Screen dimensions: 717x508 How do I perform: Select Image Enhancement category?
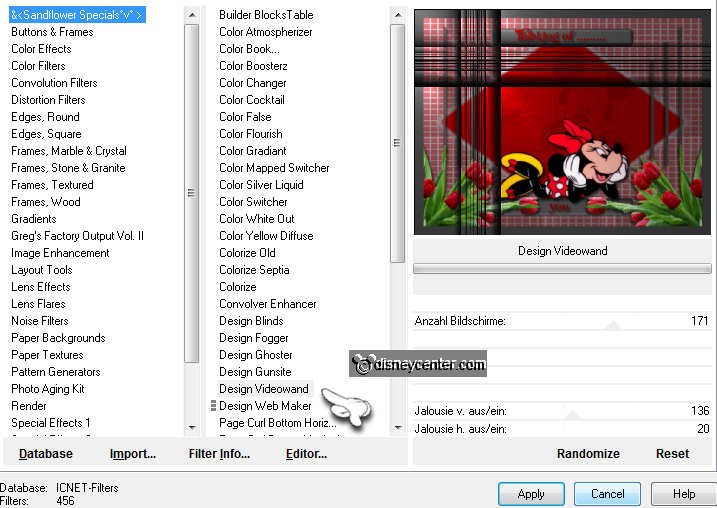click(60, 253)
